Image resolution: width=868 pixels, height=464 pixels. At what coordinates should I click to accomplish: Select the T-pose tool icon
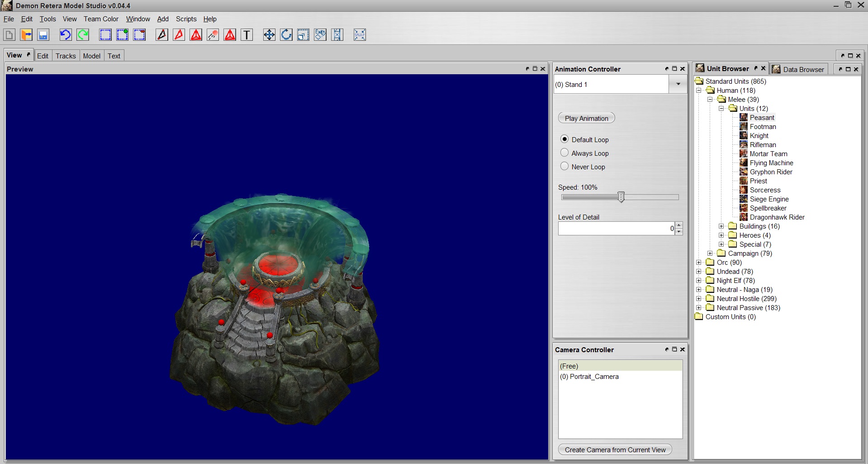(x=247, y=35)
